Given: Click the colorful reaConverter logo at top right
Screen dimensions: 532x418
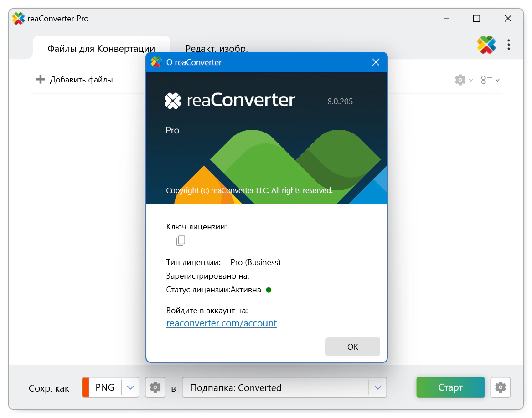Looking at the screenshot, I should point(486,45).
